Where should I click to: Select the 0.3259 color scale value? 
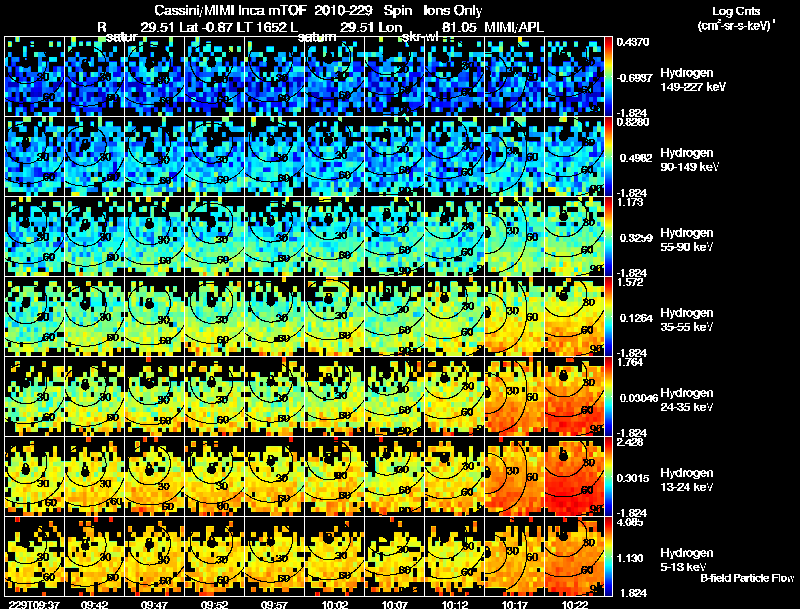[x=636, y=238]
